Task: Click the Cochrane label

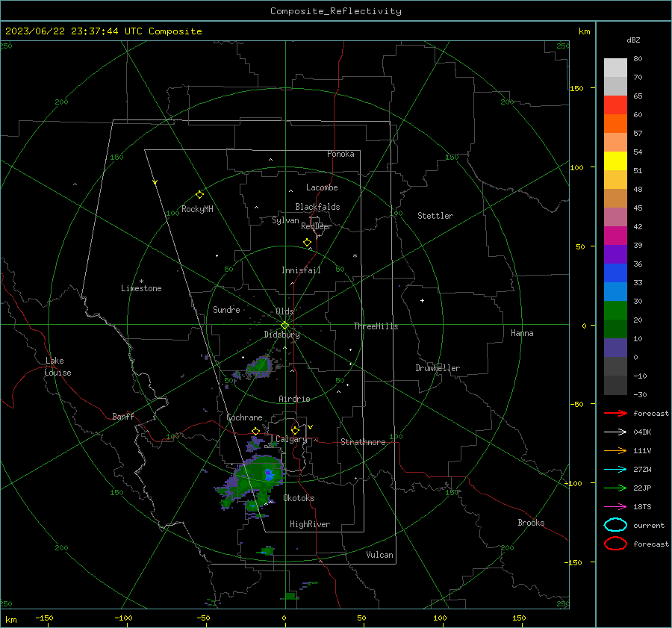Action: point(244,417)
